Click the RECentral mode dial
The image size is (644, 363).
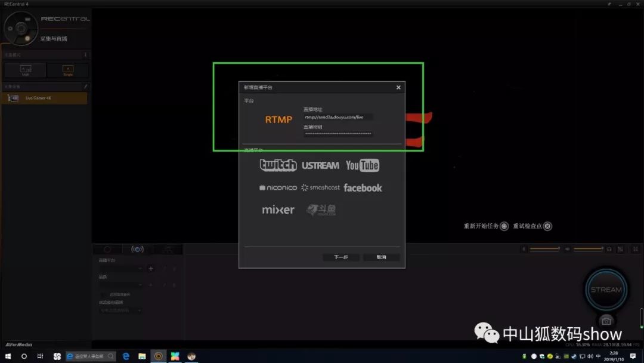20,29
